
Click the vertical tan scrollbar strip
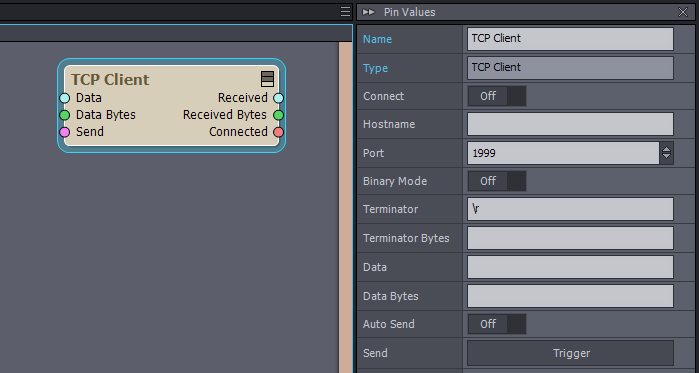[x=345, y=207]
